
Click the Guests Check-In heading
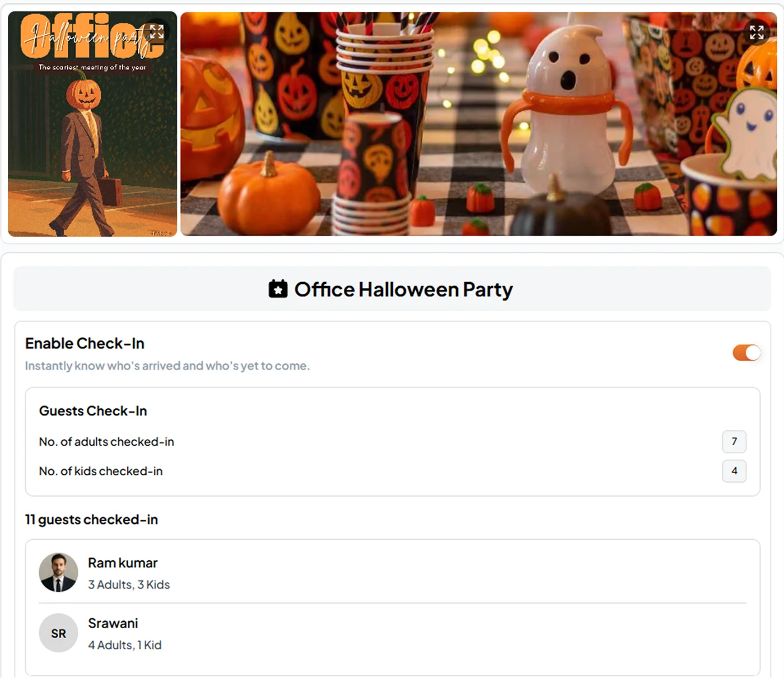pyautogui.click(x=93, y=411)
